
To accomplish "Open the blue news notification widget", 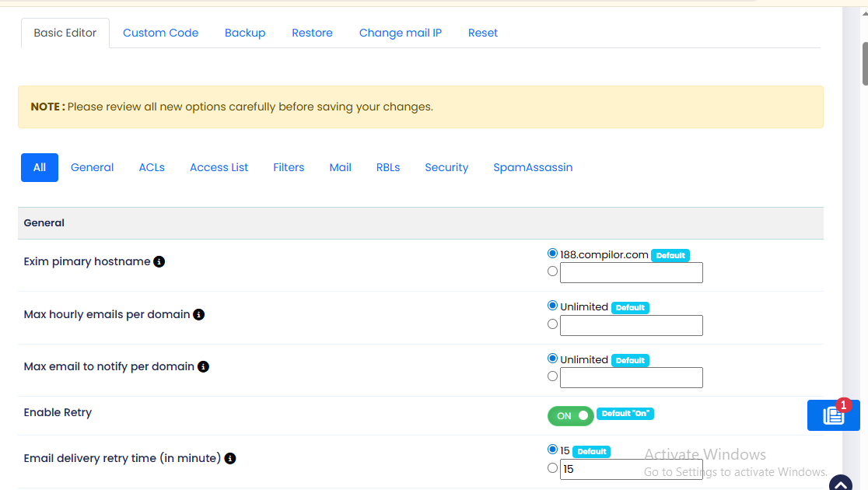I will 833,415.
